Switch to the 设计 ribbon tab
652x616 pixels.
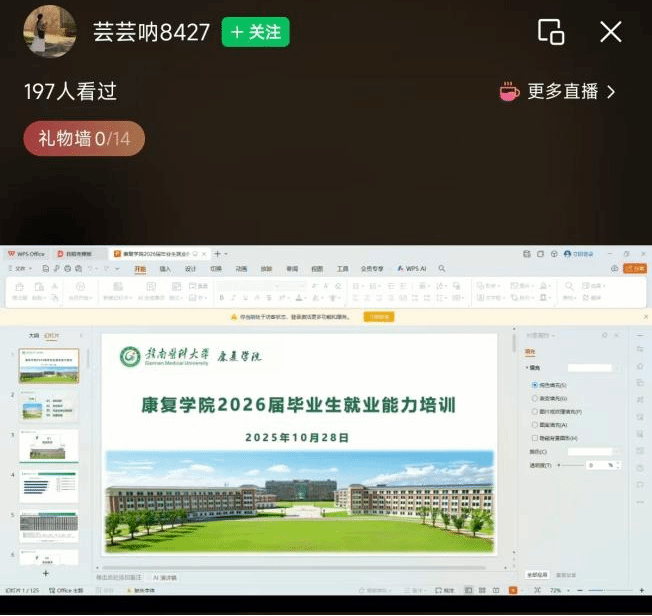[190, 269]
